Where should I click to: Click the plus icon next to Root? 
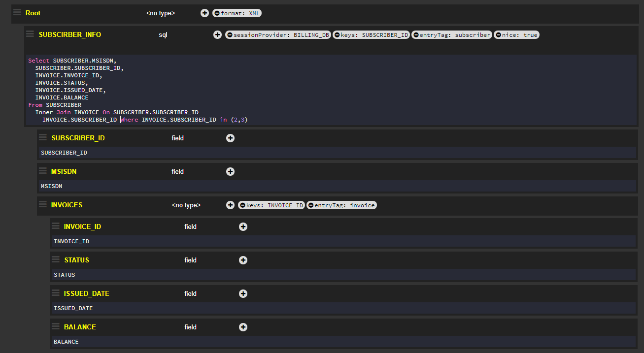click(204, 13)
